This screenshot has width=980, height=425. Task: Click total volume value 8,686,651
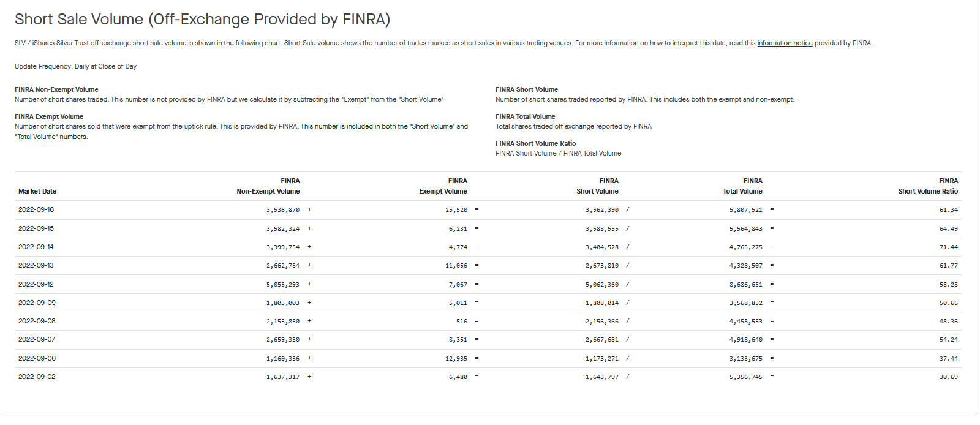746,285
